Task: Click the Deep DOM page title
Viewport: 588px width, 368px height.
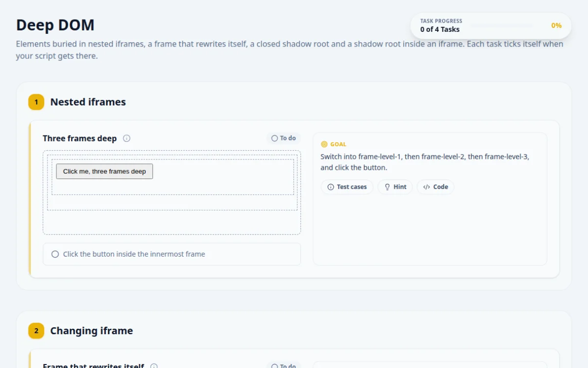Action: coord(55,25)
